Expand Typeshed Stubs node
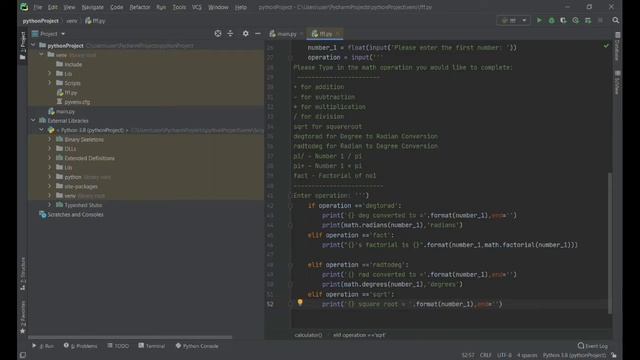Image resolution: width=640 pixels, height=360 pixels. coord(50,205)
